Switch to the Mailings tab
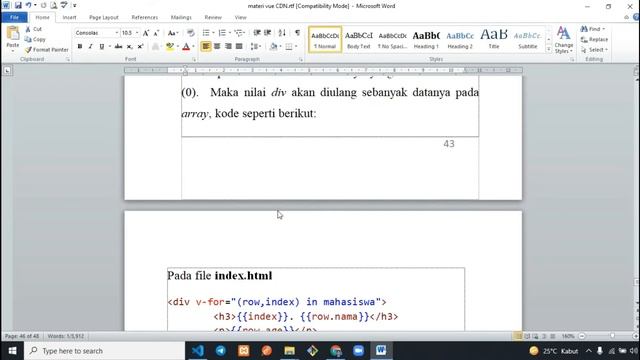 click(181, 17)
